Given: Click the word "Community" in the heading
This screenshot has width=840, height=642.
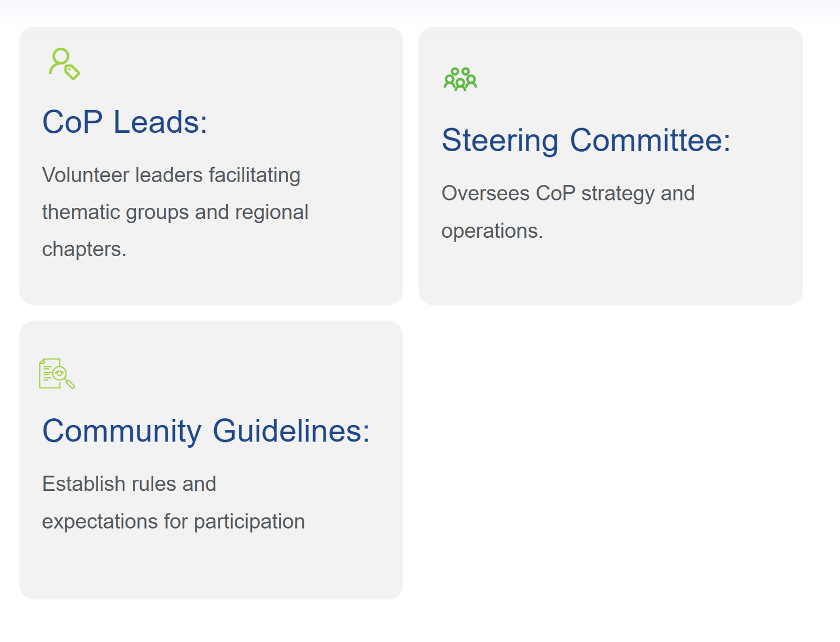Looking at the screenshot, I should pyautogui.click(x=121, y=431).
